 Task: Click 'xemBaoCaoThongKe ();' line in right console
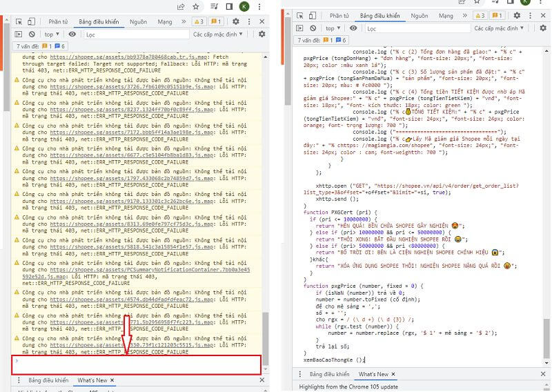tap(334, 360)
